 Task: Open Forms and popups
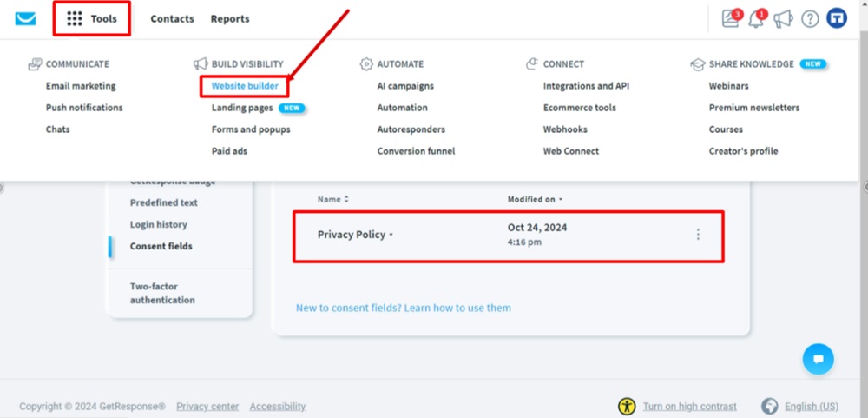251,129
